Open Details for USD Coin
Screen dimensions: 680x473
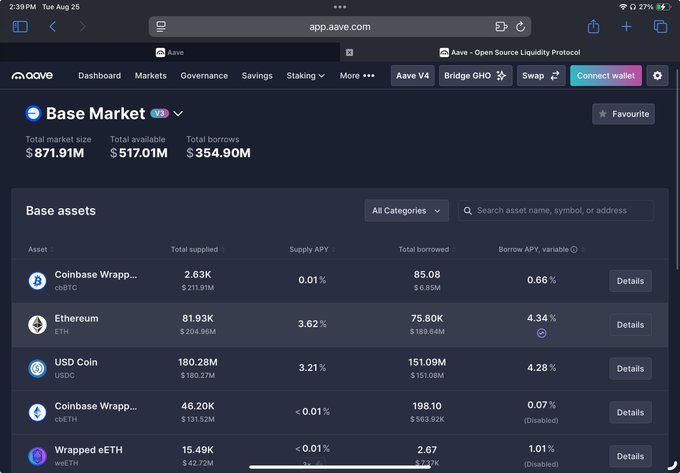[630, 369]
